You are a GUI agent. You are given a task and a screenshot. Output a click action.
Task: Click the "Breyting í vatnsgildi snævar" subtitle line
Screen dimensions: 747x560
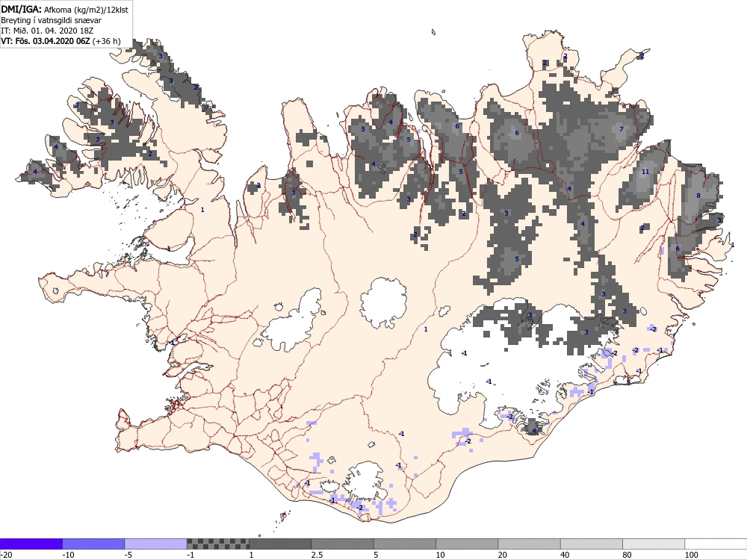coord(51,20)
